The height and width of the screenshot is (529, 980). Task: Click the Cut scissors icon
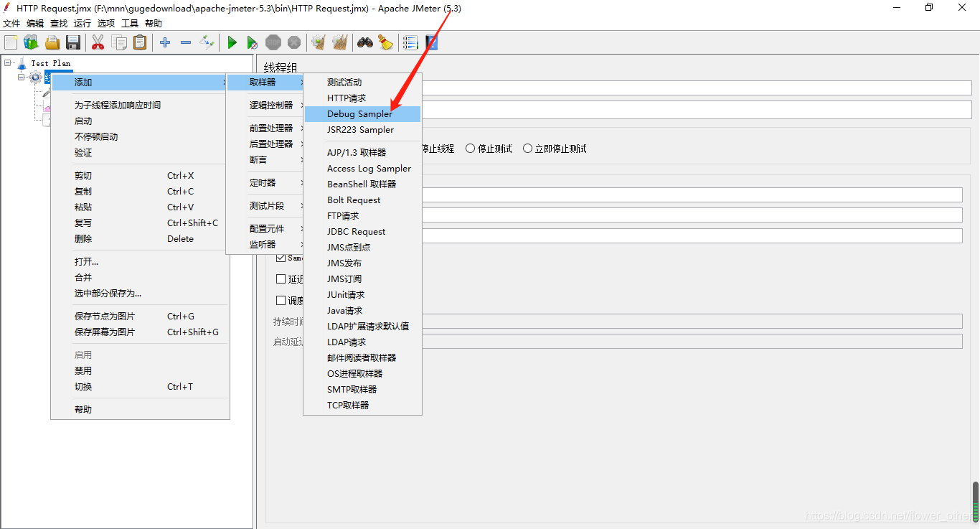pos(98,42)
